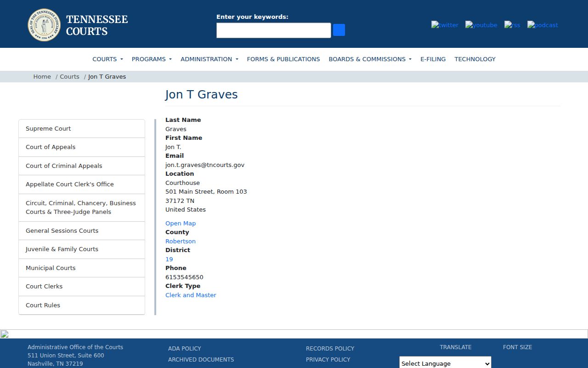Open Forms & Publications menu item
The width and height of the screenshot is (588, 368).
[x=283, y=59]
